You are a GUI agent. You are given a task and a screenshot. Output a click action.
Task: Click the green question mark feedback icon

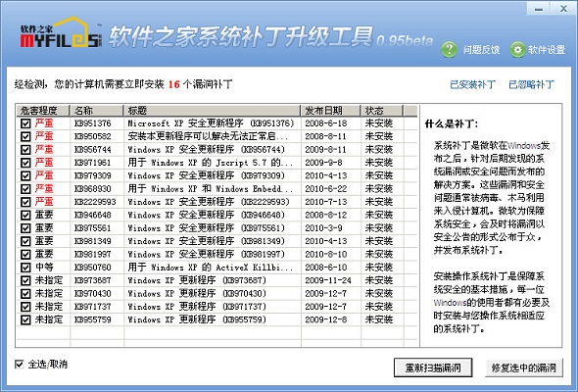click(x=449, y=49)
